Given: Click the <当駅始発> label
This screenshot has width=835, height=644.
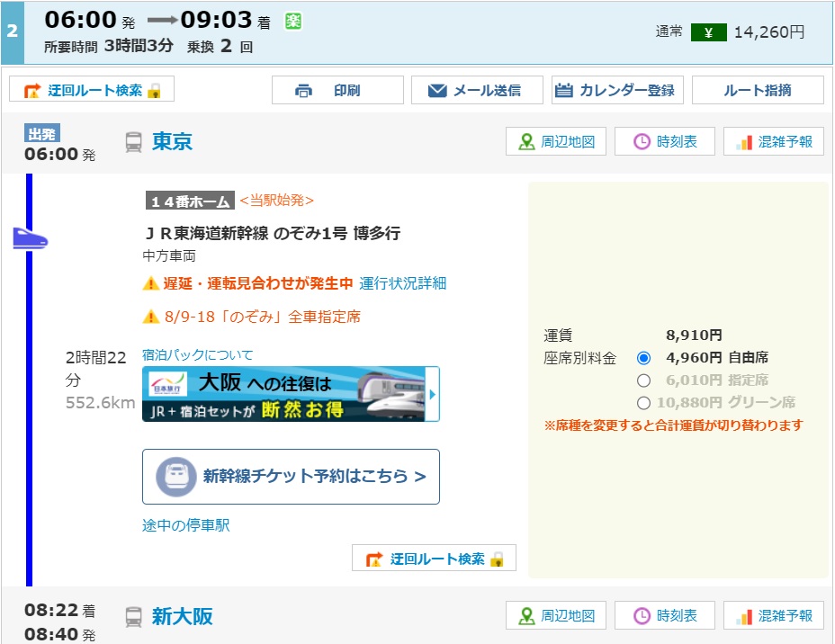Looking at the screenshot, I should pyautogui.click(x=277, y=201).
